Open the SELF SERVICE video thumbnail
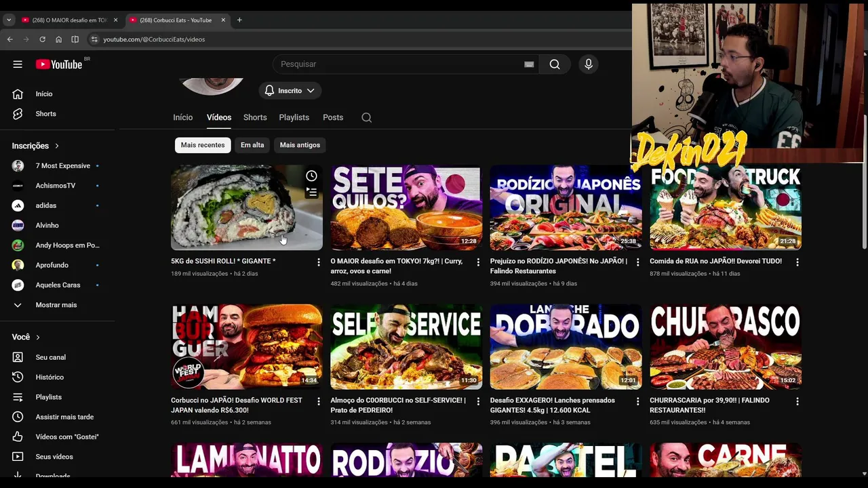The height and width of the screenshot is (488, 868). (406, 347)
